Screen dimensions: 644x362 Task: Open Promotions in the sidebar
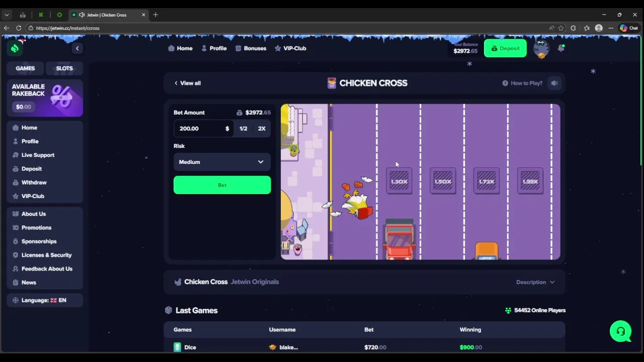pos(45,228)
